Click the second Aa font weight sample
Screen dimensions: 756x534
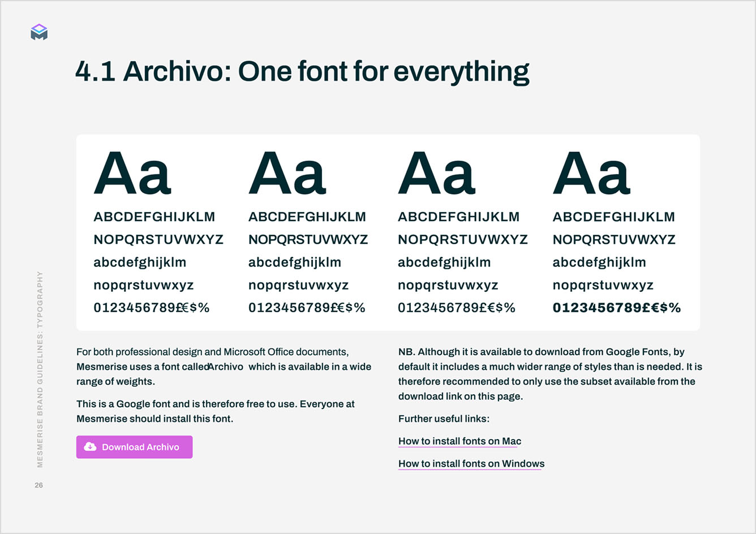tap(287, 173)
